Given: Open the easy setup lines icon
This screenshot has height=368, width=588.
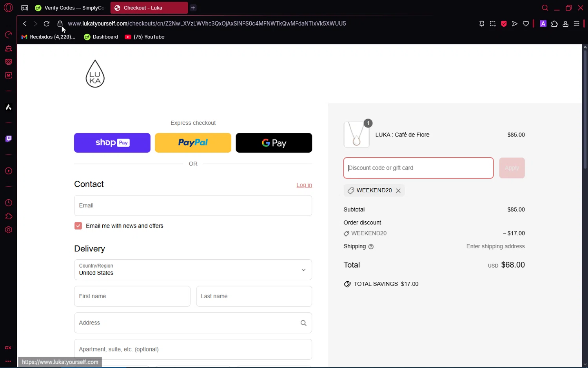Looking at the screenshot, I should pyautogui.click(x=577, y=24).
